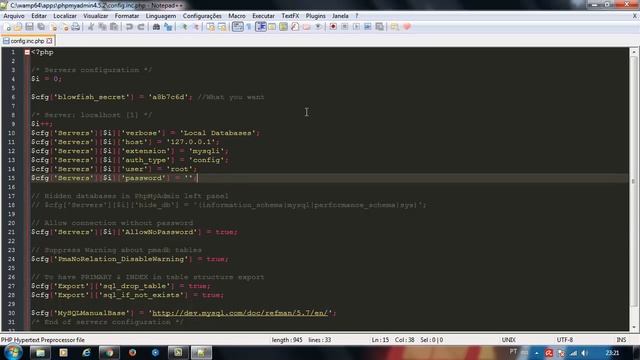Show hidden system tray icons arrow

pyautogui.click(x=537, y=353)
